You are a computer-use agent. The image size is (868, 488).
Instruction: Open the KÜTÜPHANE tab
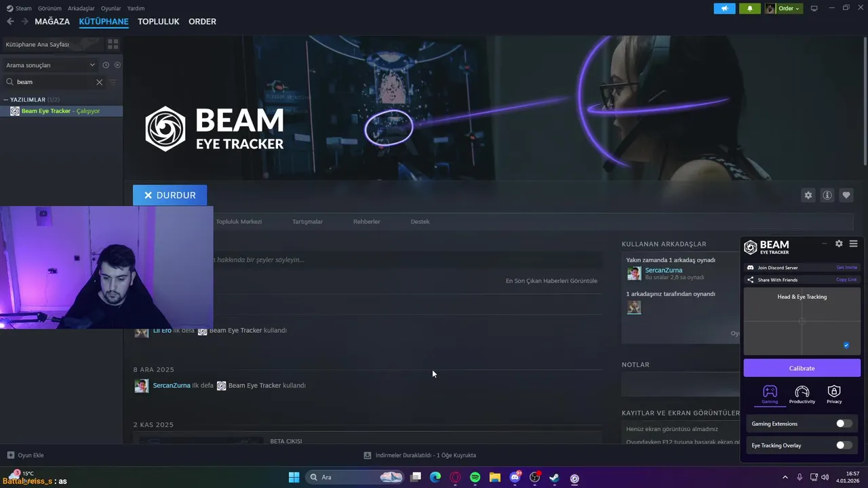coord(104,22)
